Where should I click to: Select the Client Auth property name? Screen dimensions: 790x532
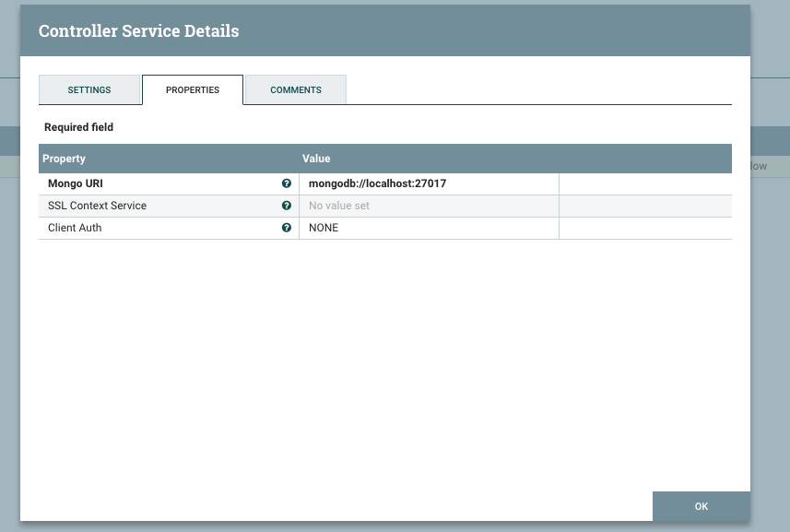click(75, 228)
